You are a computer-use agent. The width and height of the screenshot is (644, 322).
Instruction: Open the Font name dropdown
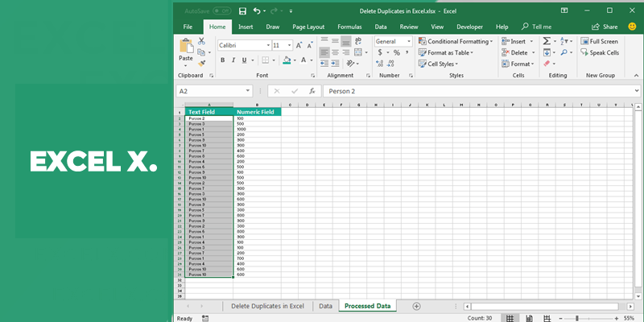[268, 45]
